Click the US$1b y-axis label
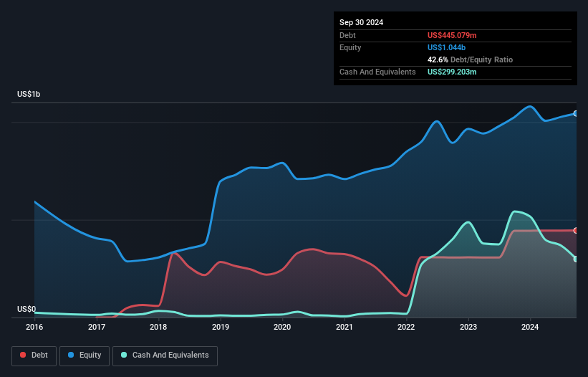The height and width of the screenshot is (377, 588). tap(29, 94)
